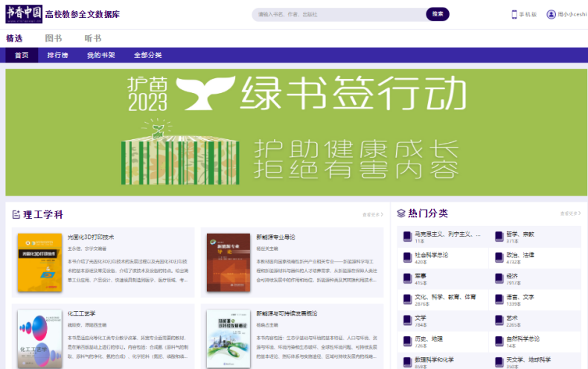Click the book icon beside 经济

coord(499,278)
